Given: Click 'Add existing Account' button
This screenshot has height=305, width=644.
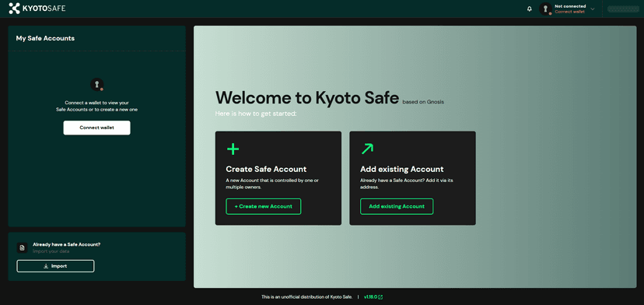Looking at the screenshot, I should pyautogui.click(x=397, y=206).
